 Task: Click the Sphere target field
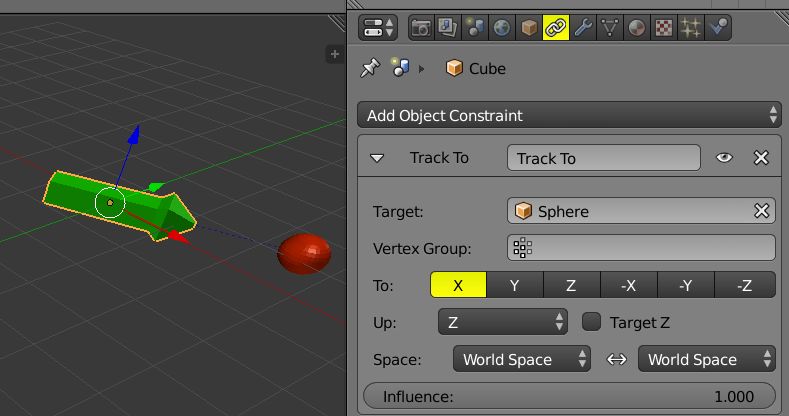630,211
